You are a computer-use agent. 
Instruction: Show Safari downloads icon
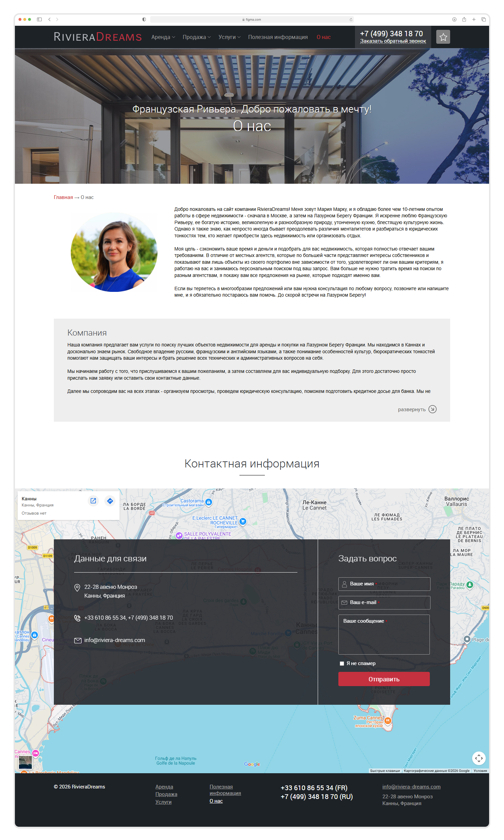click(454, 19)
